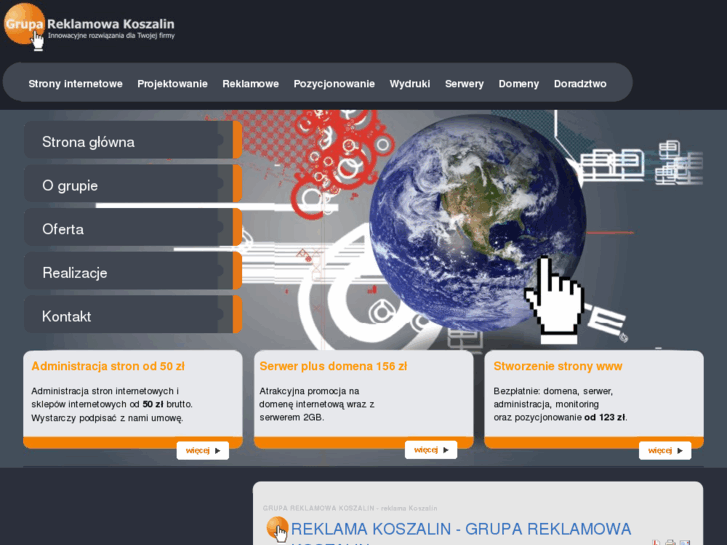Open Domeny in the navigation bar
This screenshot has width=727, height=545.
[x=519, y=84]
